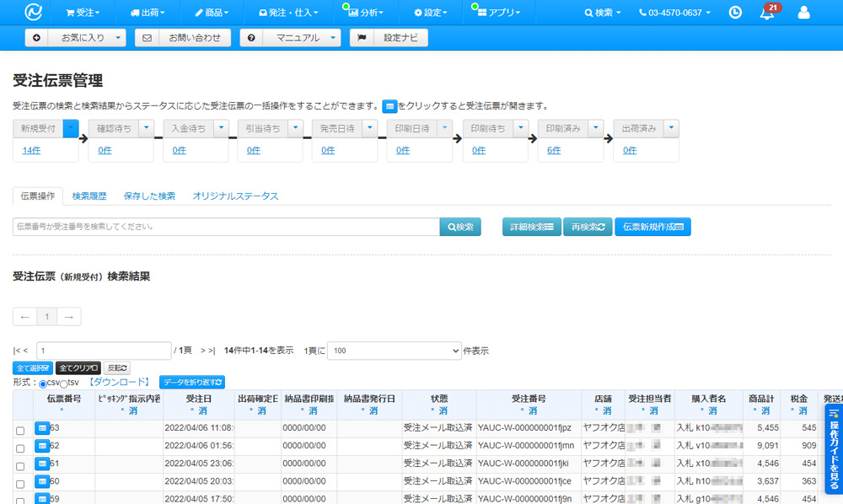
Task: Invert the selection with 反転
Action: pyautogui.click(x=117, y=368)
